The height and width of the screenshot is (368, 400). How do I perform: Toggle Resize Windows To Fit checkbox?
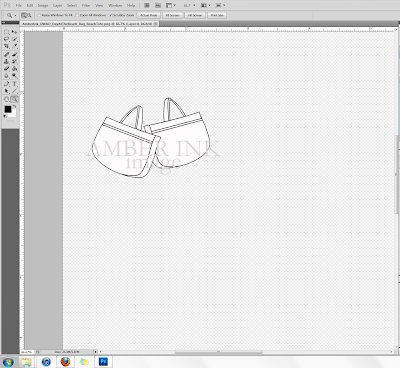(x=39, y=15)
